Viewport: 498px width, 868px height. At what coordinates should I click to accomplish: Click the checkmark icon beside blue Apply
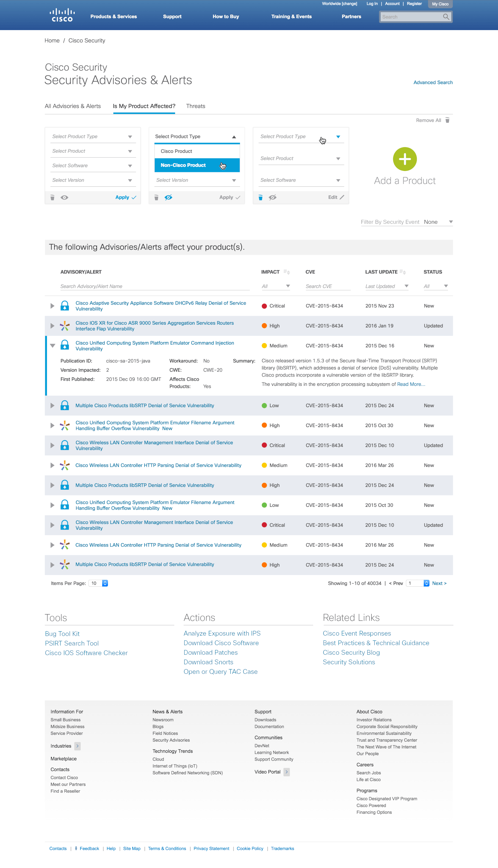134,197
